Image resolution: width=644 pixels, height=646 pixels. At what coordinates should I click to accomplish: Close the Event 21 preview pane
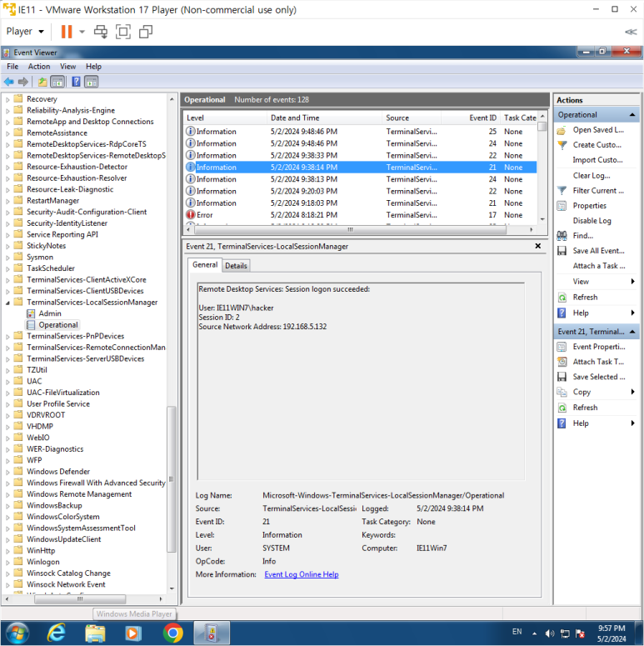tap(537, 246)
